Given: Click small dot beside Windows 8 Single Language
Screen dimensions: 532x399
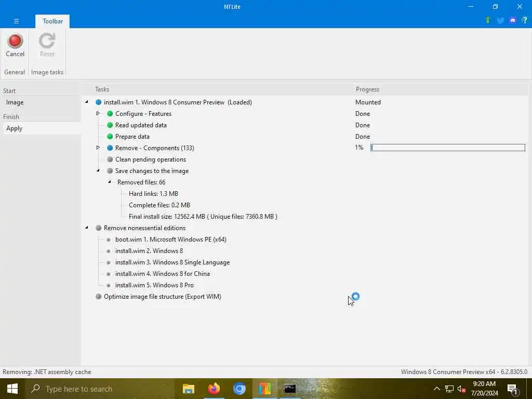Looking at the screenshot, I should coord(108,262).
